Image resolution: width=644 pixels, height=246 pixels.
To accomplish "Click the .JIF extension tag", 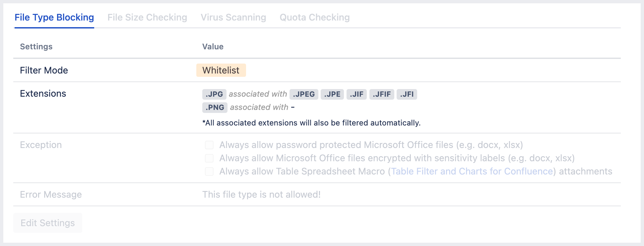I will tap(356, 94).
